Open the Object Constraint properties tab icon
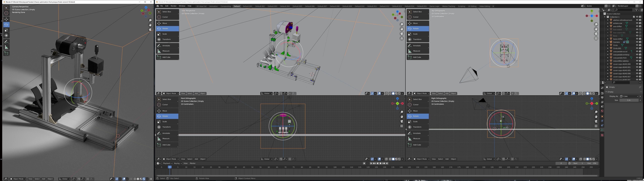The height and width of the screenshot is (181, 644). pos(602,125)
